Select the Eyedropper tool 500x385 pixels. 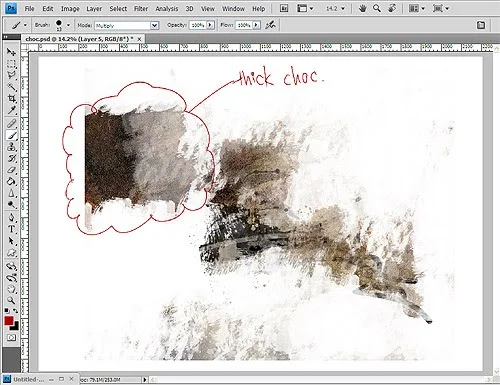point(11,110)
